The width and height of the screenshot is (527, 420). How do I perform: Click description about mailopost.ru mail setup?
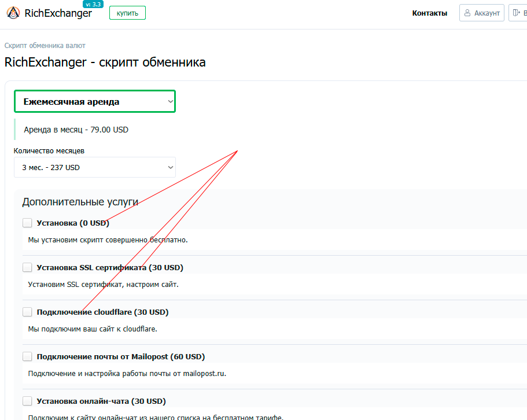click(x=127, y=374)
